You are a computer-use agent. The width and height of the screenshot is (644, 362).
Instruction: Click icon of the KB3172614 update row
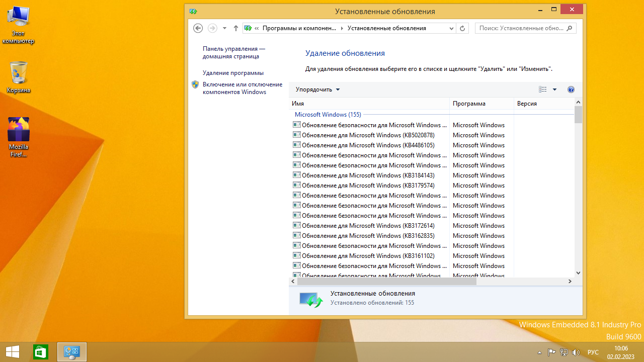click(297, 225)
